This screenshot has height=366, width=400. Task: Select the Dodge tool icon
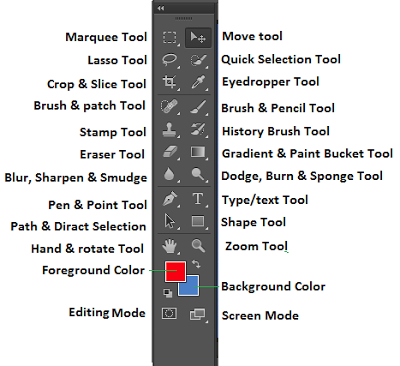pos(198,174)
